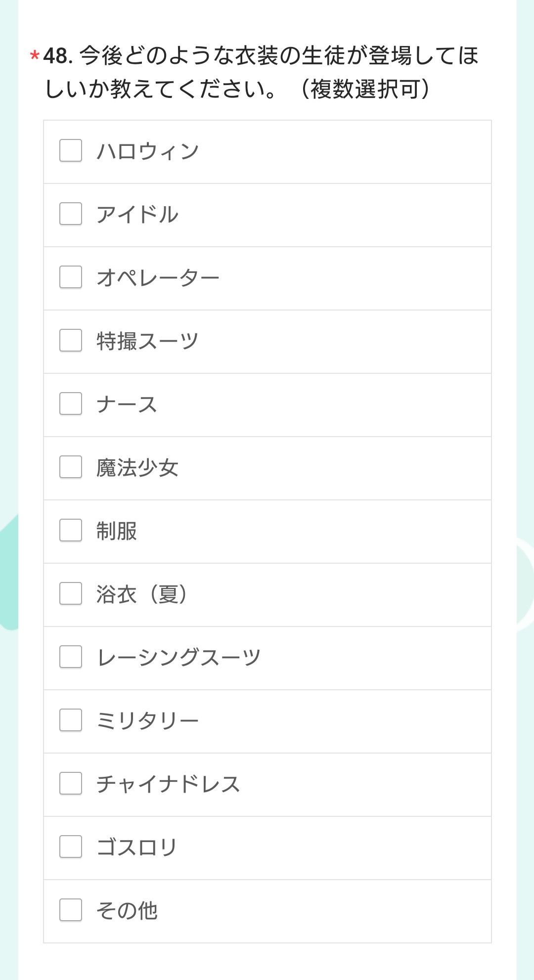This screenshot has width=534, height=980.
Task: Click the 魔法少女 option label
Action: (x=137, y=468)
